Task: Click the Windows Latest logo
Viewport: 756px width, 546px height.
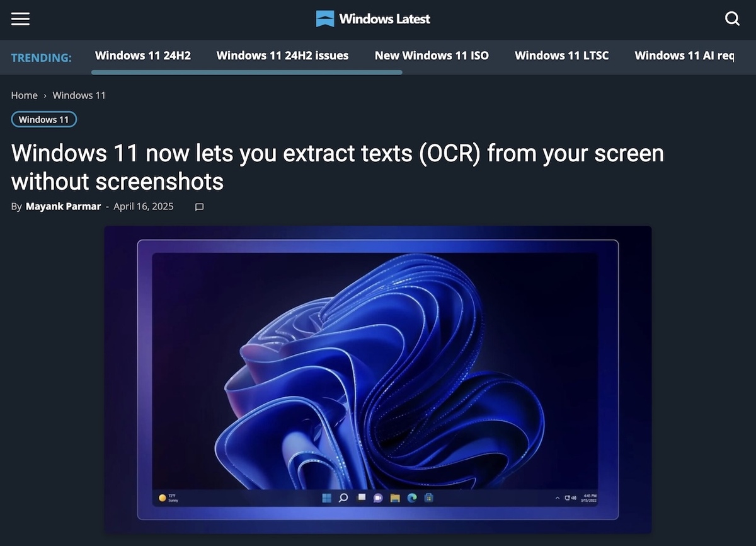Action: (373, 19)
